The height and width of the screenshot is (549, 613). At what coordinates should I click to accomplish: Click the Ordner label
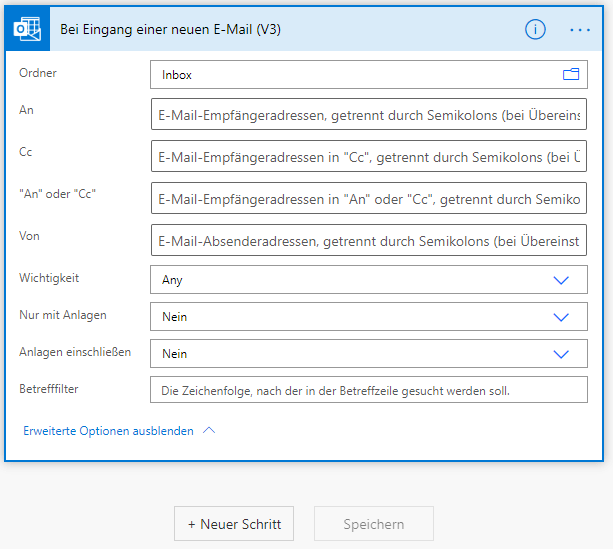click(38, 73)
